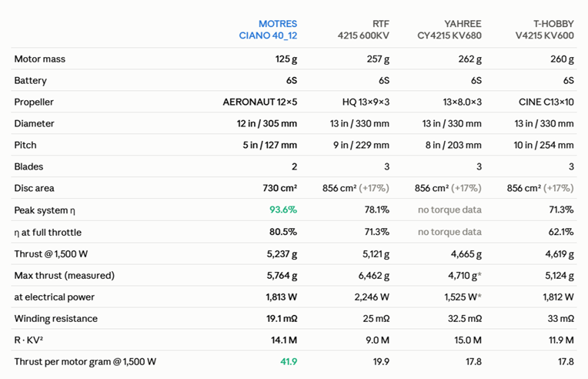Click the green 41.9 thrust per gram value

click(x=289, y=362)
